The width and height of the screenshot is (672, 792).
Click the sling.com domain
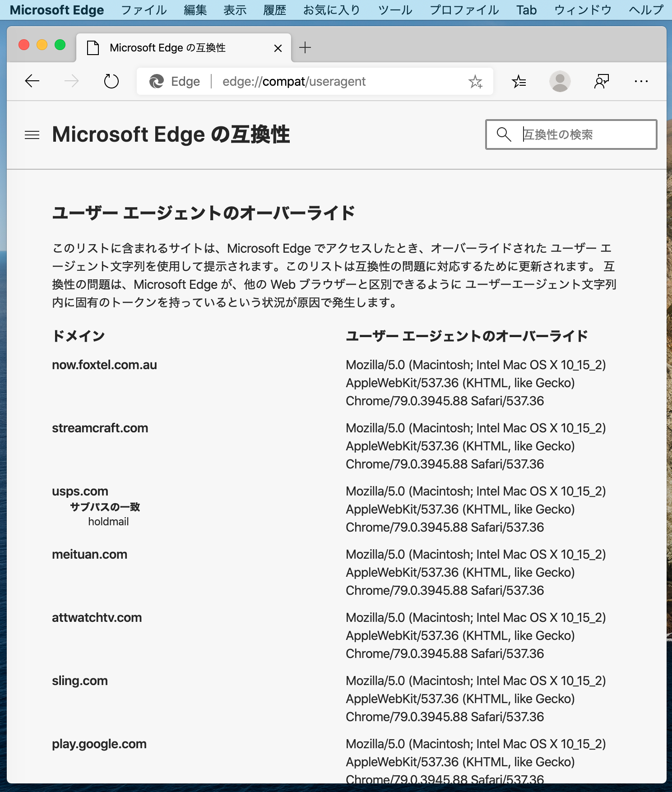[80, 681]
